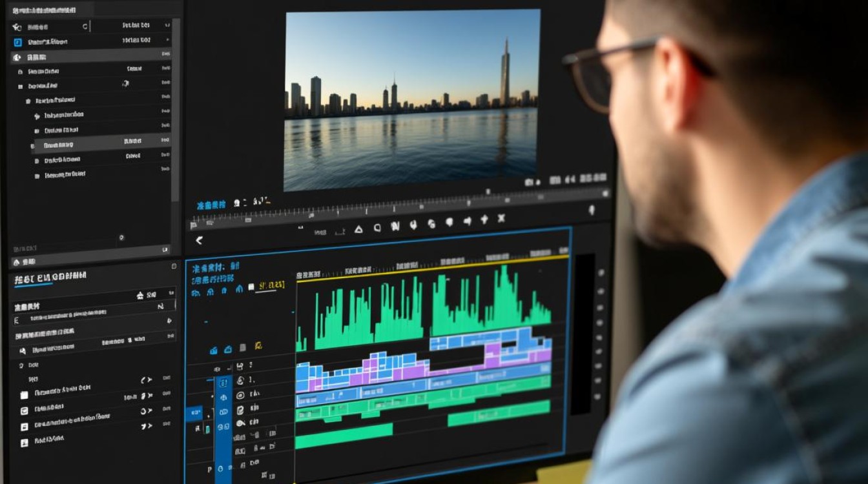868x484 pixels.
Task: Click the yellow timecode value in the timeline header
Action: (x=271, y=285)
